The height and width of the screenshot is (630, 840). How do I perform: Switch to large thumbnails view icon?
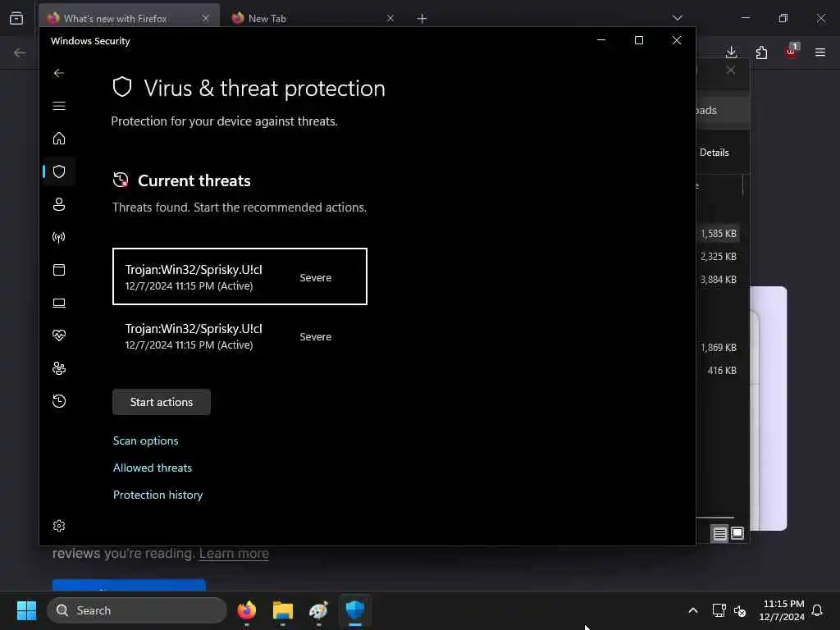(737, 533)
